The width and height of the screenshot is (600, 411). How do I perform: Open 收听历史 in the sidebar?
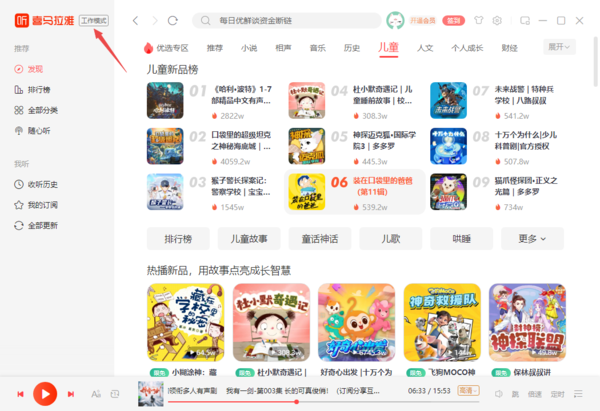pyautogui.click(x=36, y=184)
